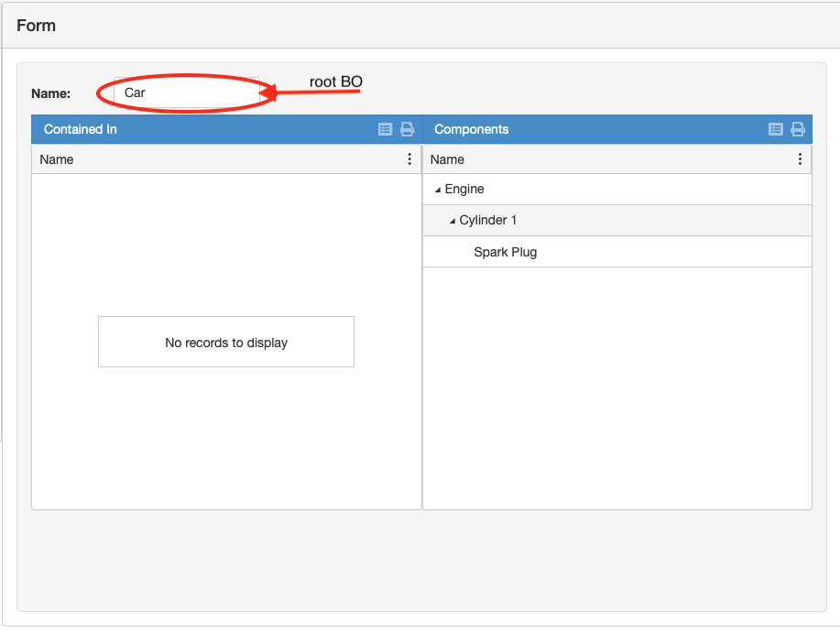Select the Cylinder 1 row label
This screenshot has width=840, height=633.
coord(487,220)
